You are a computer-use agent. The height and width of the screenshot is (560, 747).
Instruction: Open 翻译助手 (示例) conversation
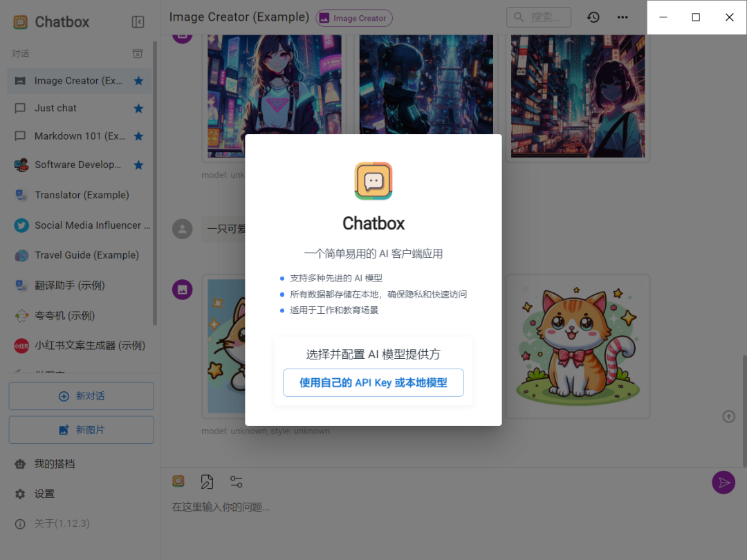click(x=80, y=286)
